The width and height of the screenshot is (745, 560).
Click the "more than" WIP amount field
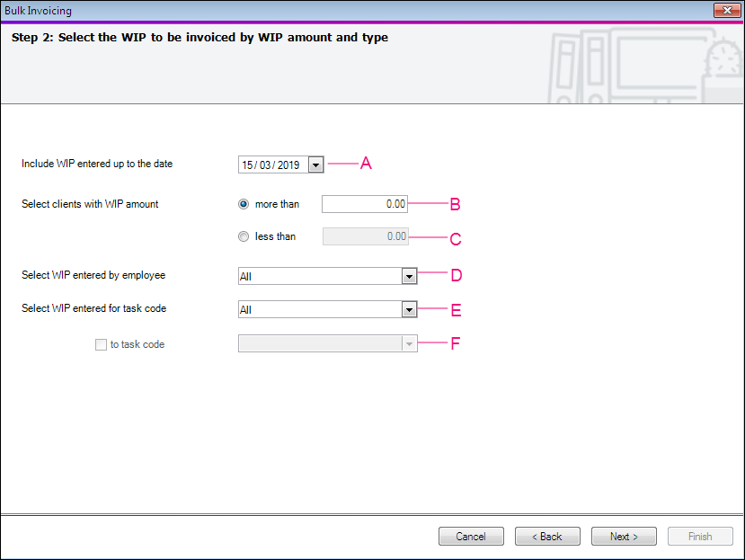click(364, 204)
